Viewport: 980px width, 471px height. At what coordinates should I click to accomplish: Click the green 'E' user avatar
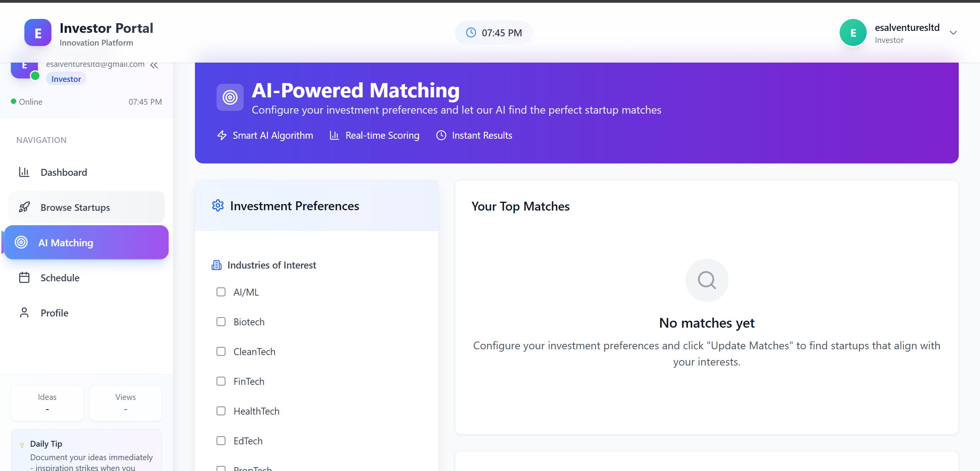853,33
